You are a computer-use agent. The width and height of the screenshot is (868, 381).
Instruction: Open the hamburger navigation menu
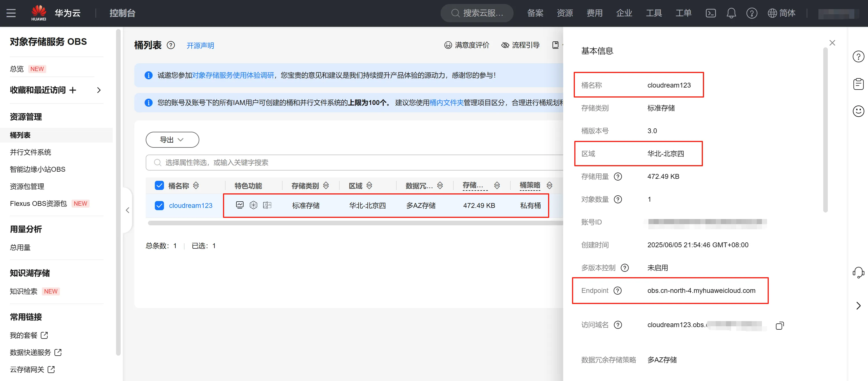[x=11, y=13]
